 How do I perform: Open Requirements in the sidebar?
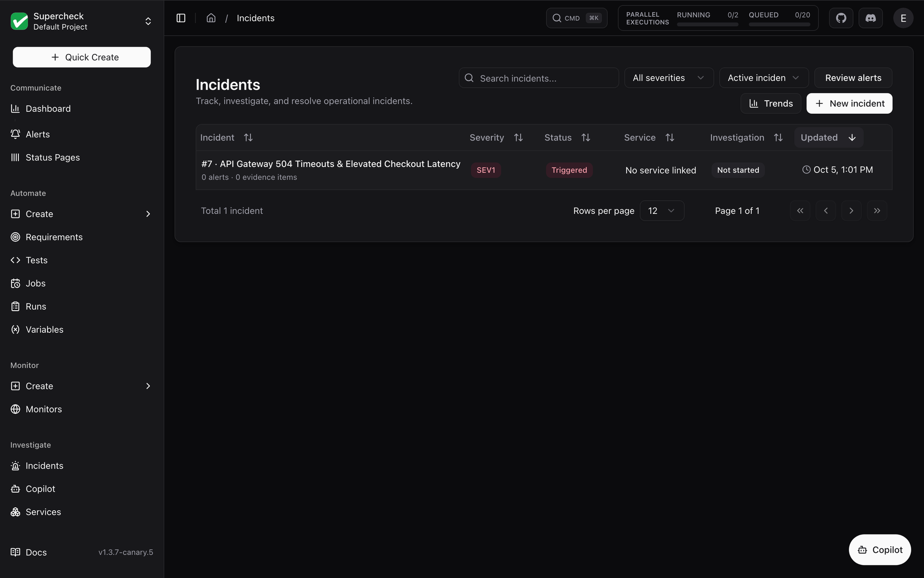point(81,237)
